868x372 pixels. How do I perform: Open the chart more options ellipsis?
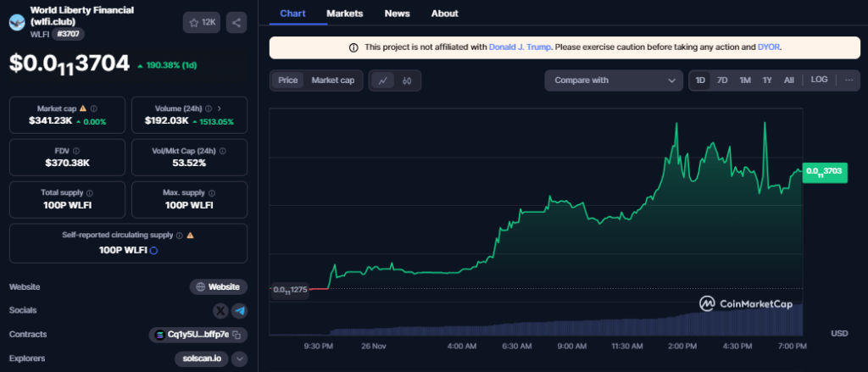coord(849,81)
